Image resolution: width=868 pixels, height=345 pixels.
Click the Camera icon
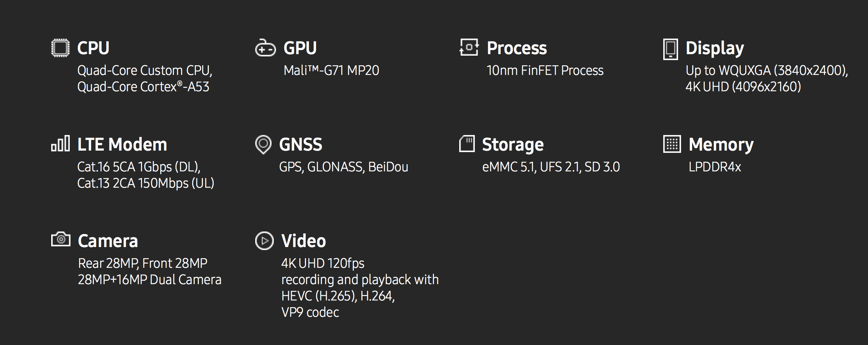pyautogui.click(x=61, y=240)
